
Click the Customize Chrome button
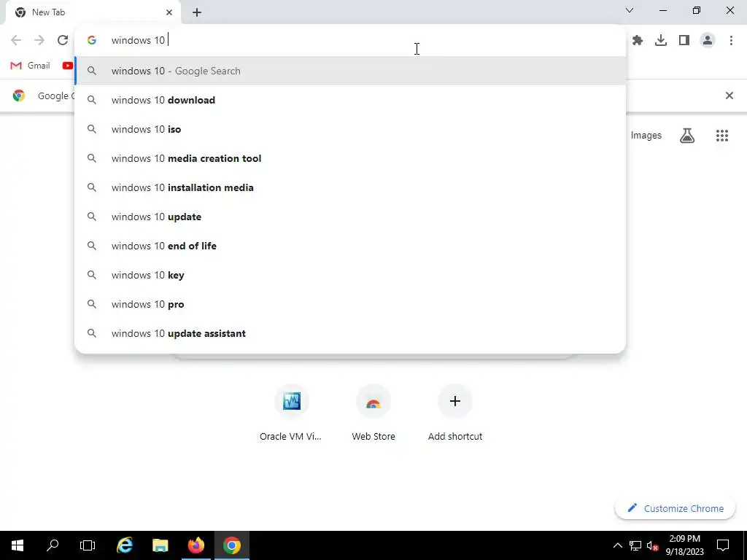pos(675,508)
